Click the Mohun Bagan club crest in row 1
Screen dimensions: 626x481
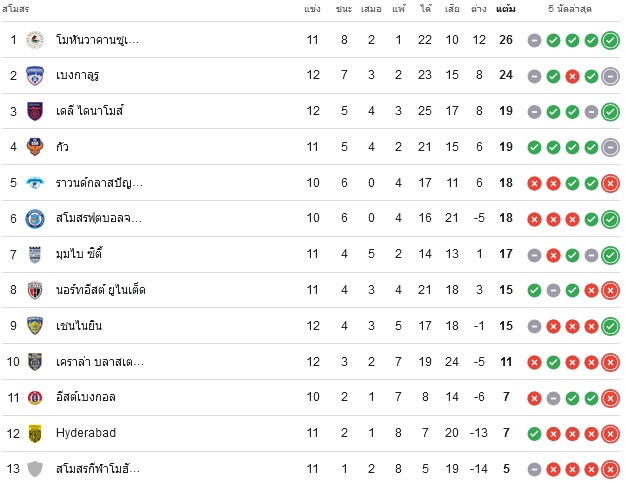click(35, 40)
